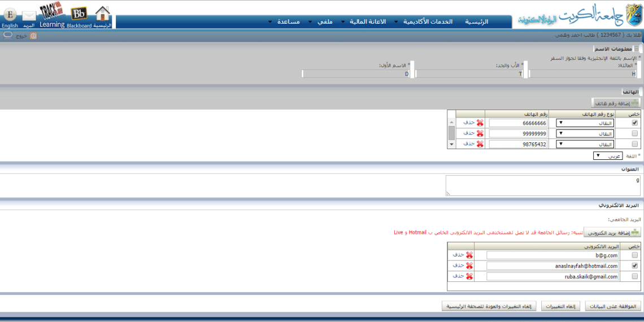Click إضافة رقم هاتف button
Viewport: 644px width, 322px height.
(x=616, y=103)
